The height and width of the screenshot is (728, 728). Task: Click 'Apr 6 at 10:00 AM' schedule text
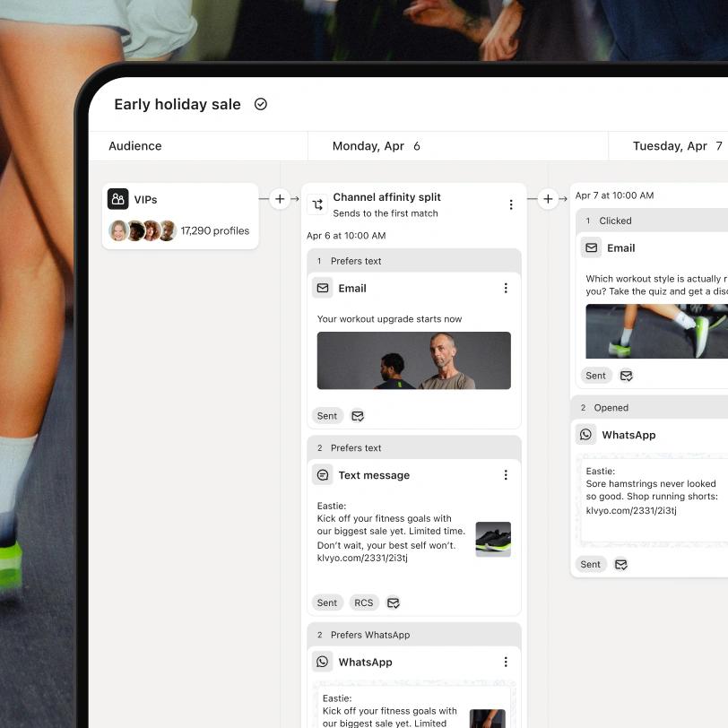(346, 236)
